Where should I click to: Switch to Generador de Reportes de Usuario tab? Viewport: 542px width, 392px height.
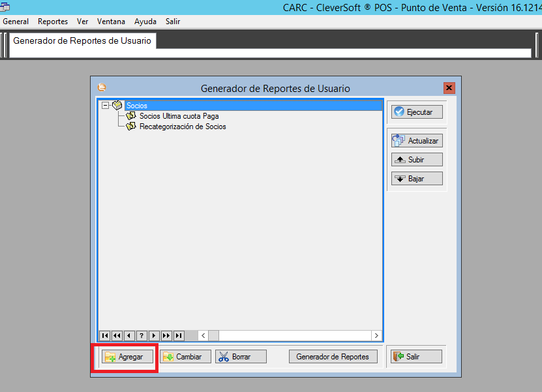point(82,40)
